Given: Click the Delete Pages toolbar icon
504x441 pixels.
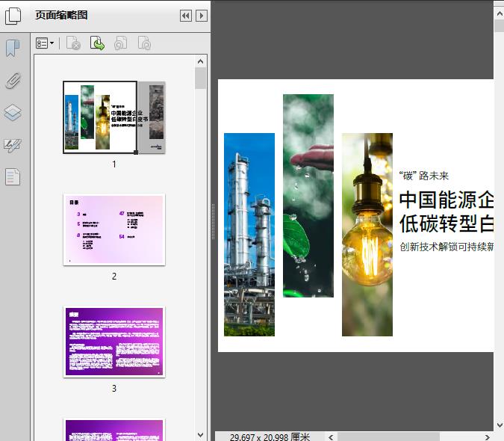Looking at the screenshot, I should click(x=73, y=43).
